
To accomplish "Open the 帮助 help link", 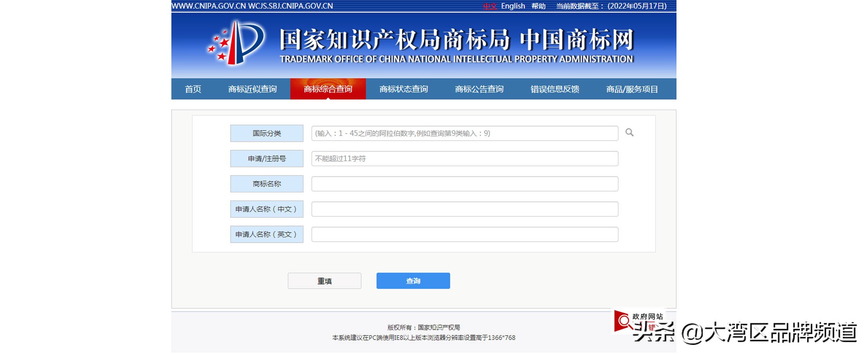I will click(538, 6).
